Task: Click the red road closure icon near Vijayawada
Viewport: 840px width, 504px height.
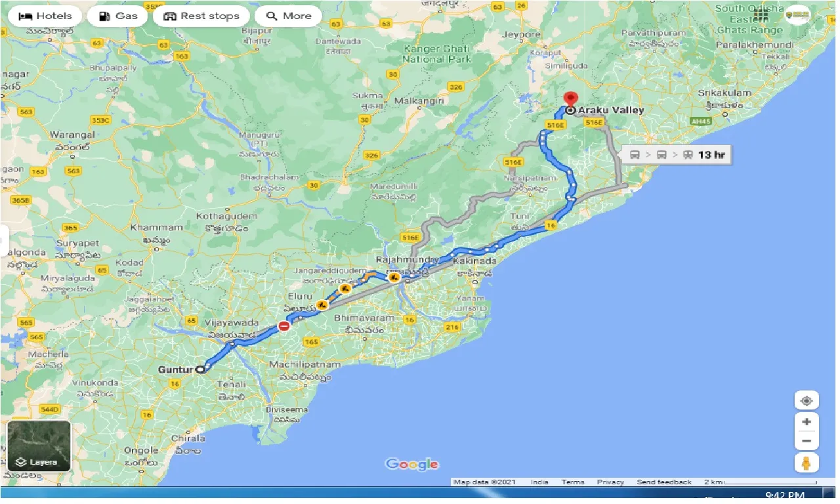Action: (x=284, y=325)
